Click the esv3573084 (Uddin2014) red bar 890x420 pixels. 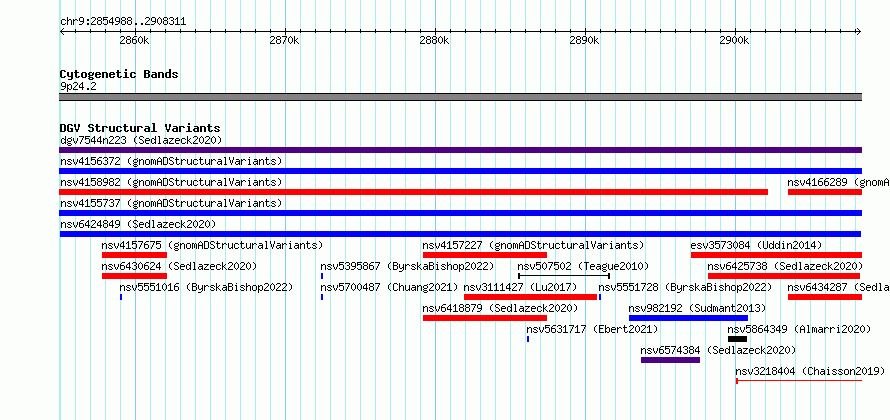click(776, 255)
